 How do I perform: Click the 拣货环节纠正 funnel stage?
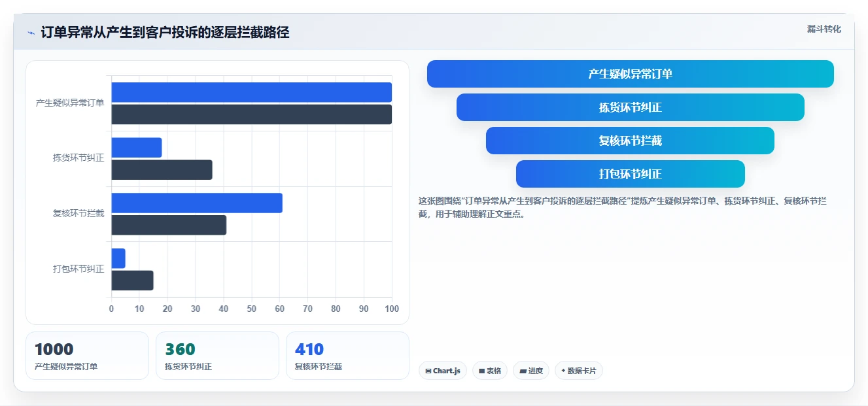[x=630, y=107]
